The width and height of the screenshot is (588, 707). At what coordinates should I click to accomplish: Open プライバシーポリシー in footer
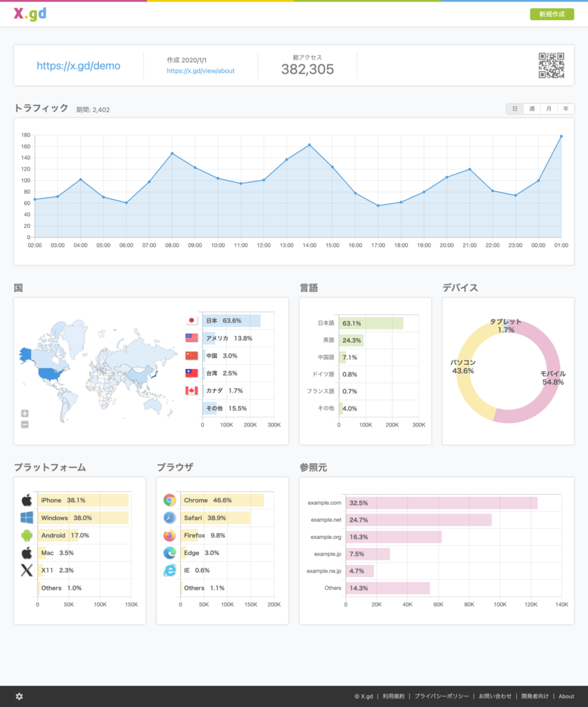441,696
